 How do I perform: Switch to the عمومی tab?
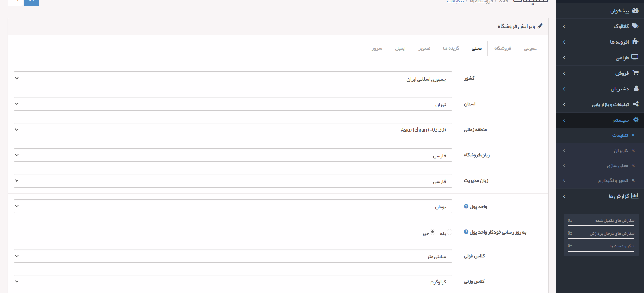[x=530, y=48]
